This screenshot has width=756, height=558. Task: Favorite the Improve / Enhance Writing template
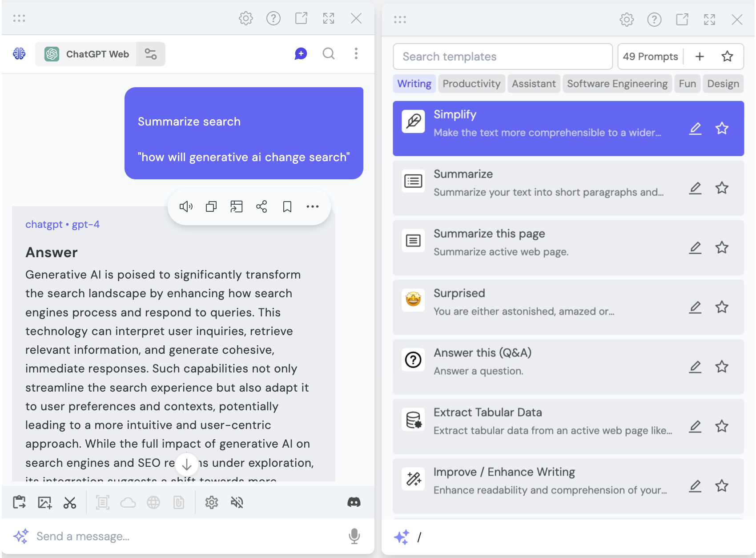click(x=722, y=486)
